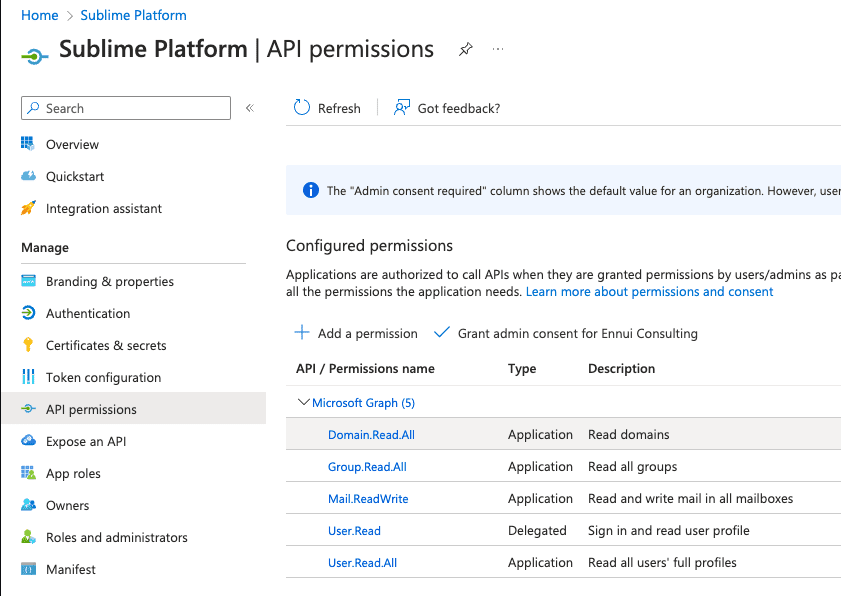Click 'Read domains' description cell
841x596 pixels.
(x=629, y=434)
